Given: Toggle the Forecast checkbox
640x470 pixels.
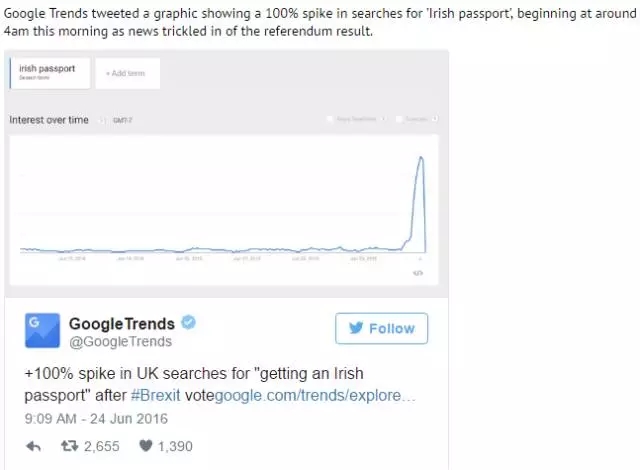Looking at the screenshot, I should click(398, 120).
